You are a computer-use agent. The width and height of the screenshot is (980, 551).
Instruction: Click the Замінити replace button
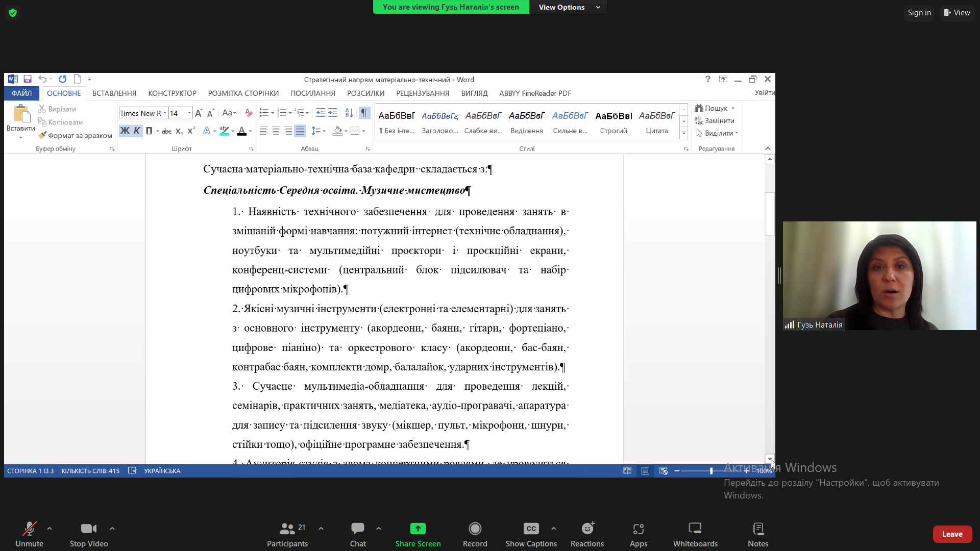[715, 121]
